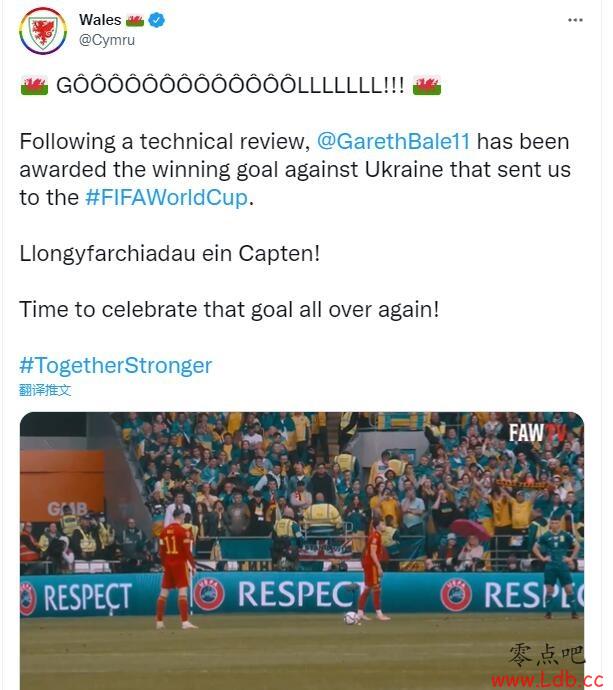Click the Welsh flag emoji before GÔÔÔL text
This screenshot has height=690, width=613.
34,85
